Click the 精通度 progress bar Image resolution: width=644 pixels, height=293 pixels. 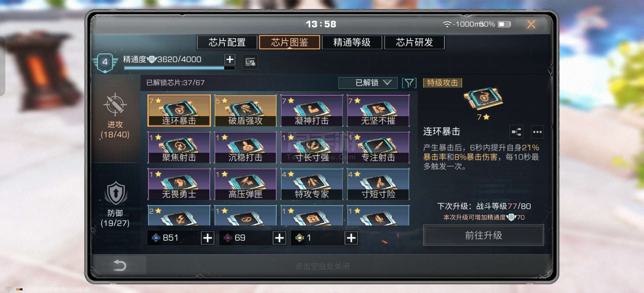point(179,68)
